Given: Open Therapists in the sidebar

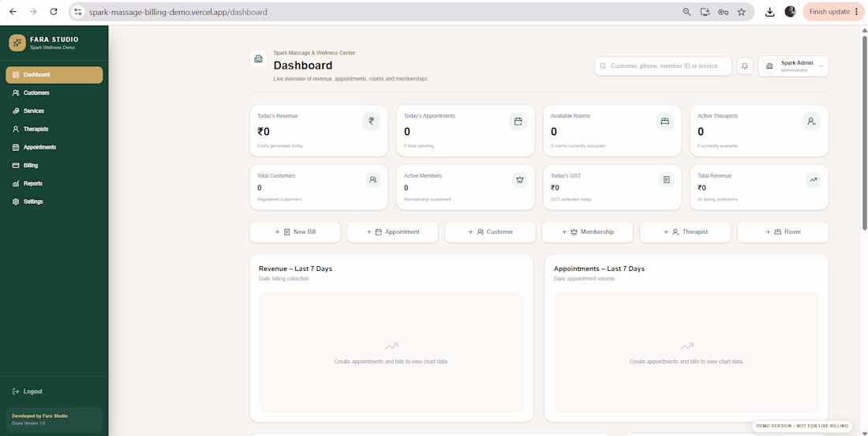Looking at the screenshot, I should coord(54,129).
